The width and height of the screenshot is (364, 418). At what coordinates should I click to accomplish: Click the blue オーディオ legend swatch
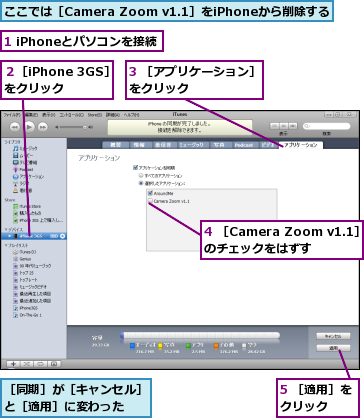(x=132, y=345)
